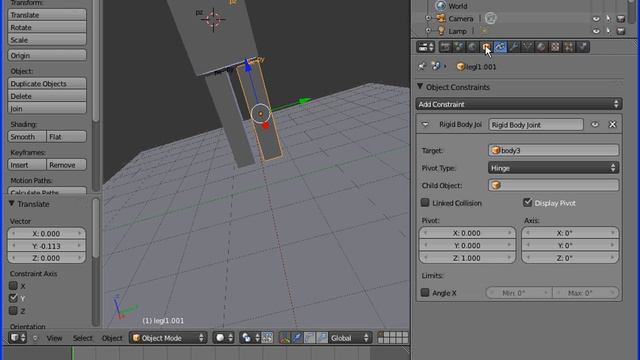Toggle Lamp renderability camera icon

click(x=621, y=31)
